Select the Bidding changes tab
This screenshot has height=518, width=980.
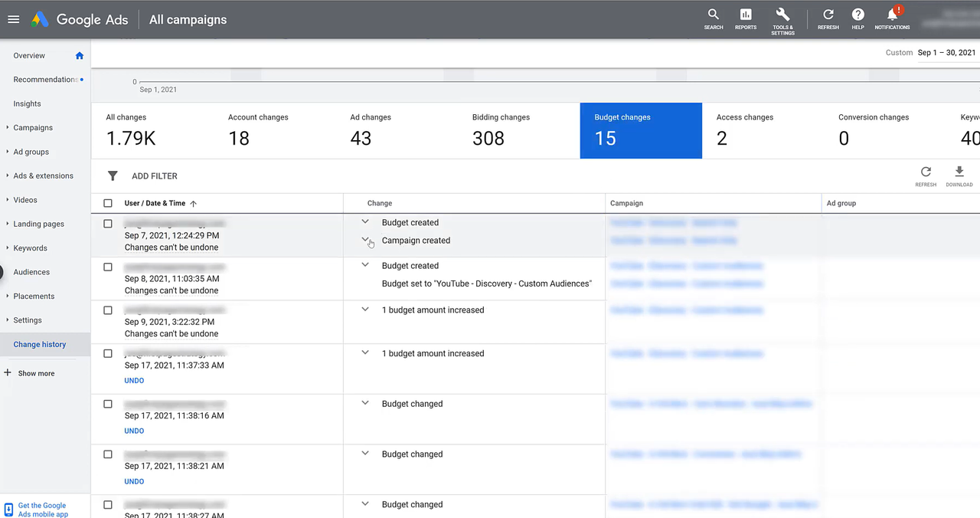point(518,131)
